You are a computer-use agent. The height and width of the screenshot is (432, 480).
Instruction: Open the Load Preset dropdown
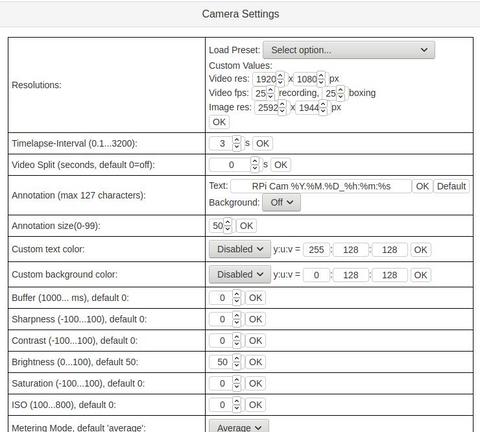pyautogui.click(x=349, y=50)
